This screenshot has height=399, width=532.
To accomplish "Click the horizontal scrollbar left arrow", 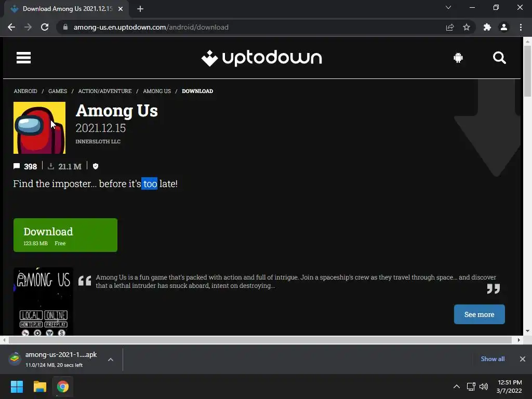I will coord(4,340).
